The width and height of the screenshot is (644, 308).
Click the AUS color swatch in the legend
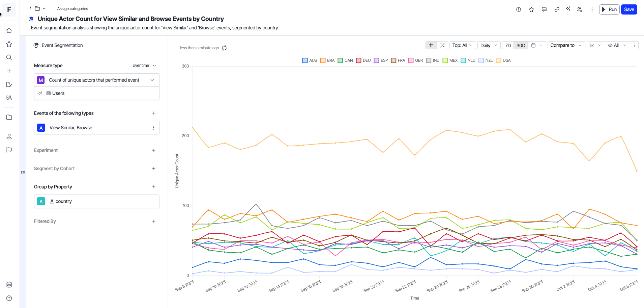(305, 60)
